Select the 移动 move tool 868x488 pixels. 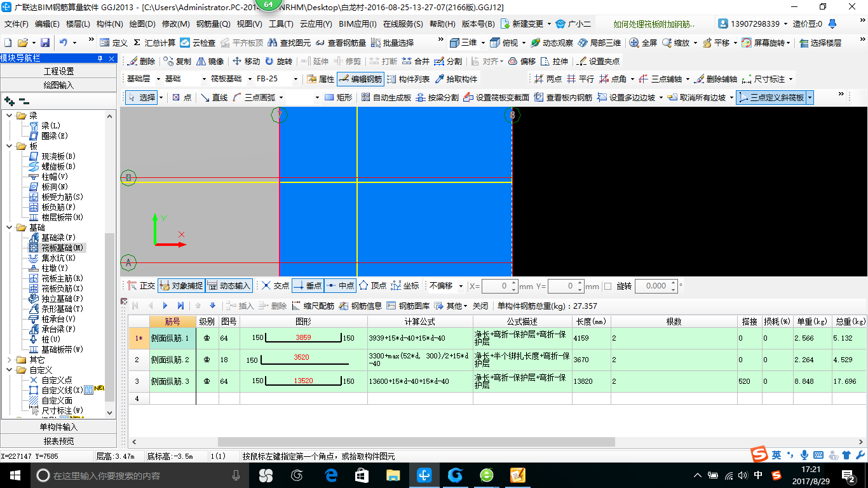pos(246,62)
